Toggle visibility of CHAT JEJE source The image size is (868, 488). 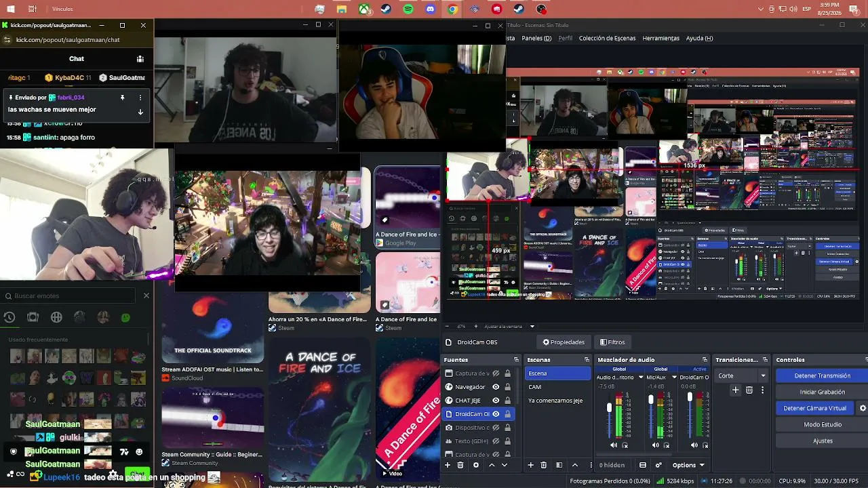point(496,401)
